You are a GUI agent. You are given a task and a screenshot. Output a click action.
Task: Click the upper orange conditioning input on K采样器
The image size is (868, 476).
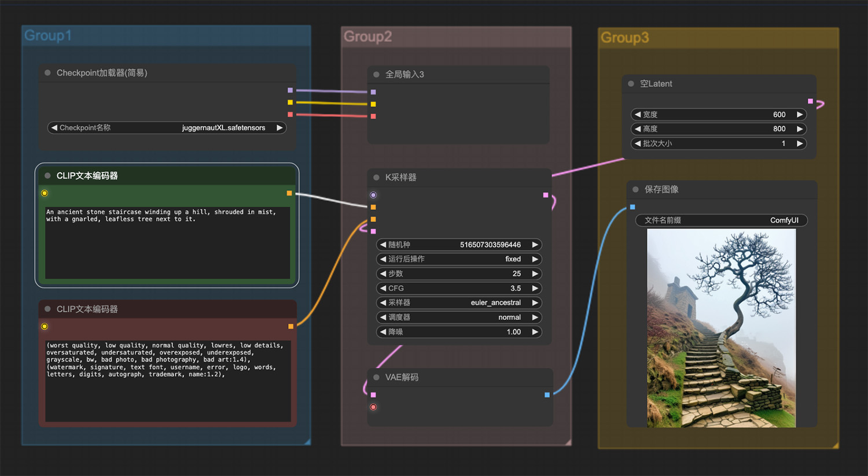pos(373,207)
